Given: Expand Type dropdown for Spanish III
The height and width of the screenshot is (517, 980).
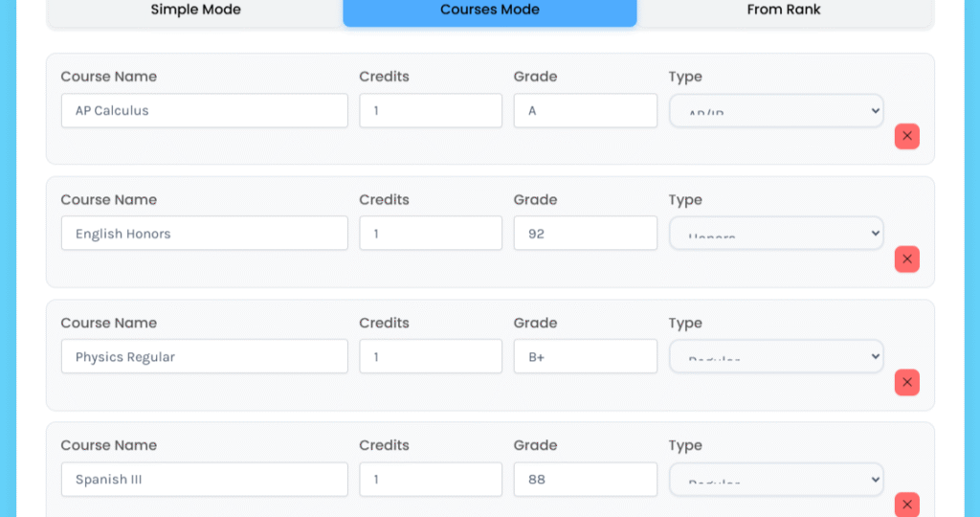Looking at the screenshot, I should (775, 479).
